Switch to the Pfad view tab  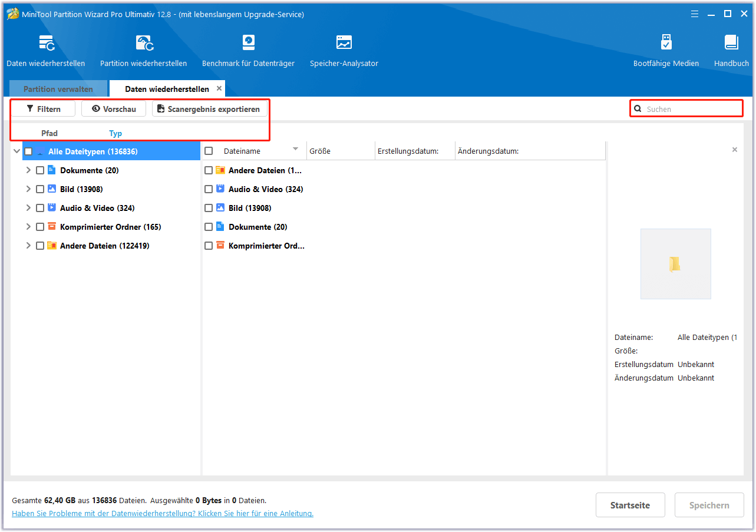[49, 133]
